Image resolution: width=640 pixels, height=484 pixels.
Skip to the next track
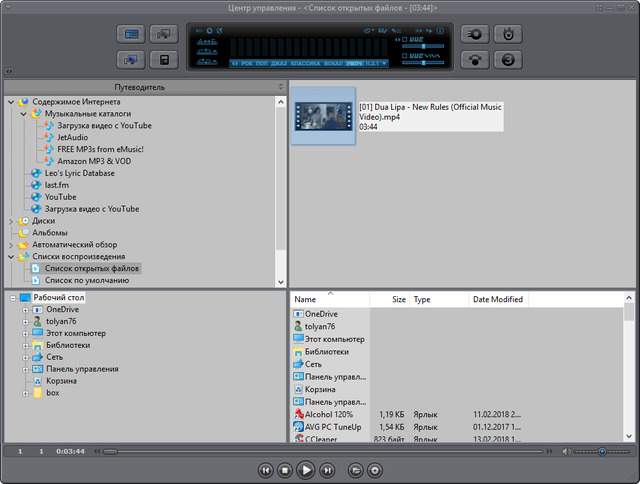pyautogui.click(x=327, y=469)
